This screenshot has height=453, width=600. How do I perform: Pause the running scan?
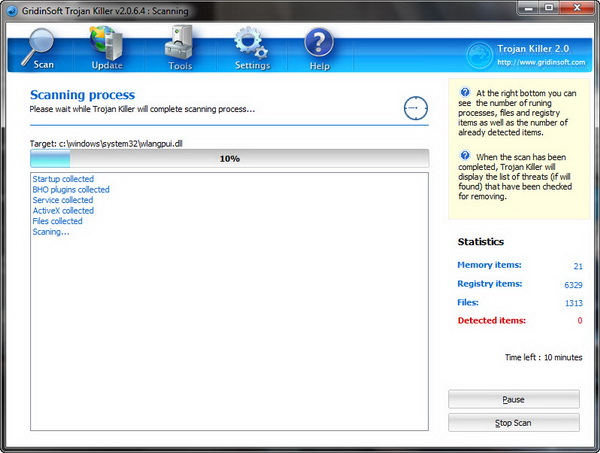click(x=513, y=399)
